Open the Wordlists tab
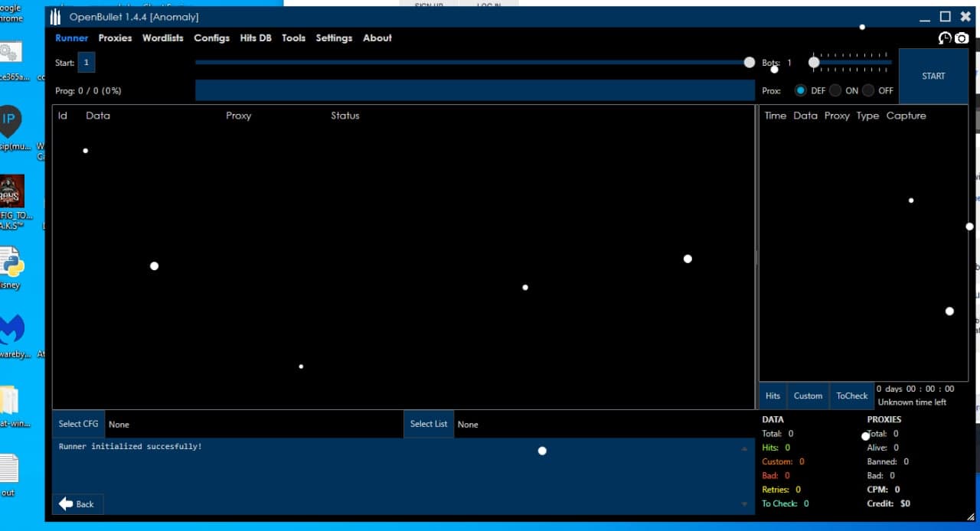Image resolution: width=980 pixels, height=531 pixels. click(163, 37)
